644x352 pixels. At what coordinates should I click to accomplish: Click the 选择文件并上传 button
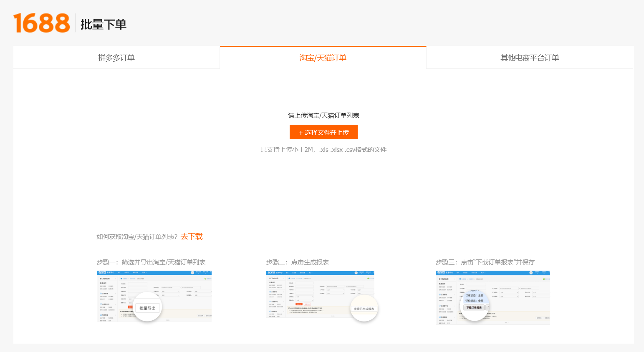pos(323,132)
